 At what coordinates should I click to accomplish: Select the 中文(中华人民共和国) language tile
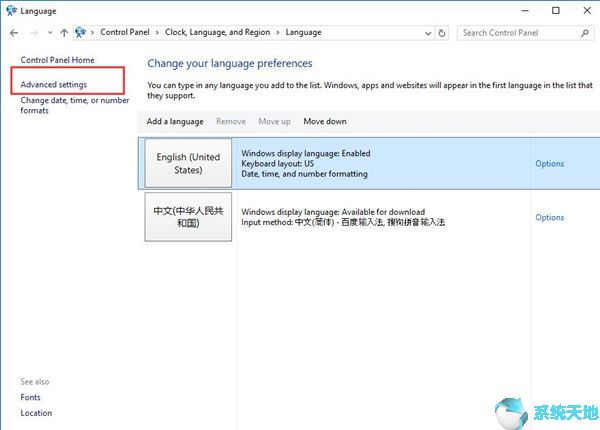point(188,217)
